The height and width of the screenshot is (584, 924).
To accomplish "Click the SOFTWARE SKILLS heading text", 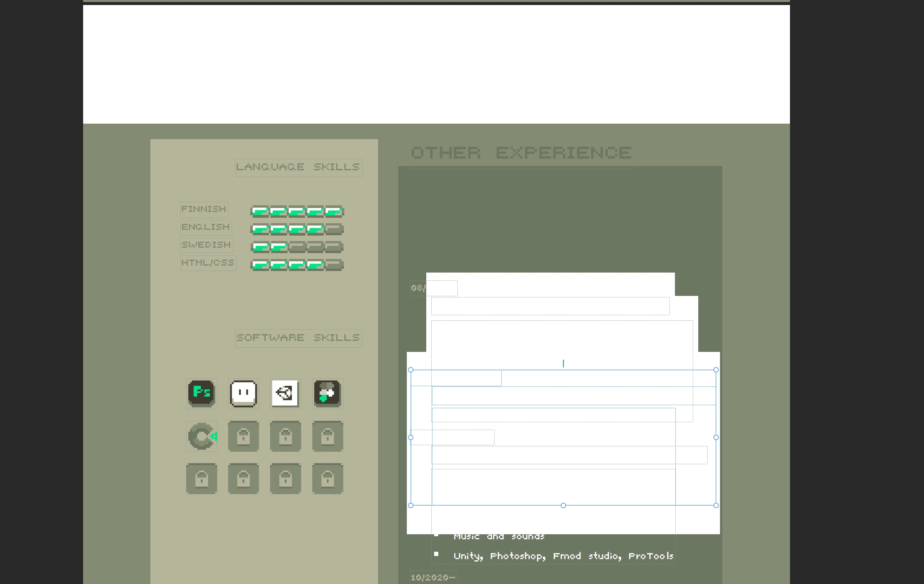I will click(298, 337).
